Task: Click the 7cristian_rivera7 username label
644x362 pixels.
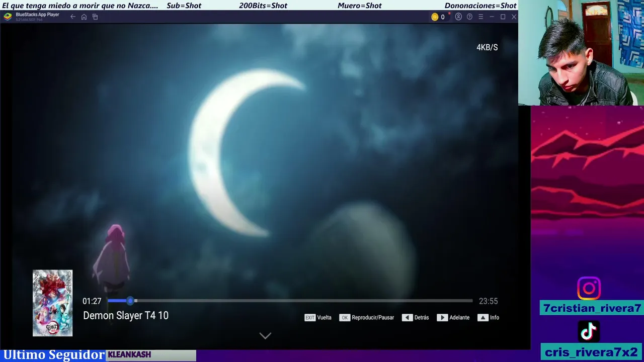Action: point(592,308)
